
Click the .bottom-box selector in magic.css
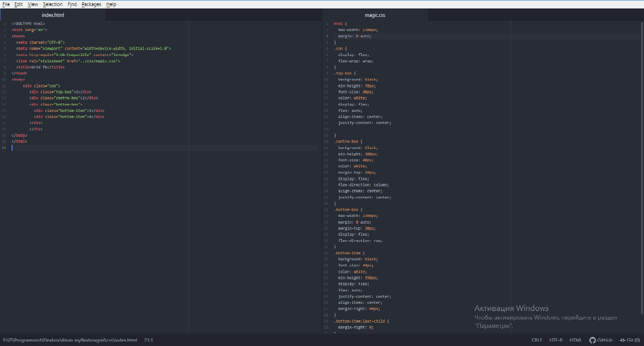tap(348, 210)
